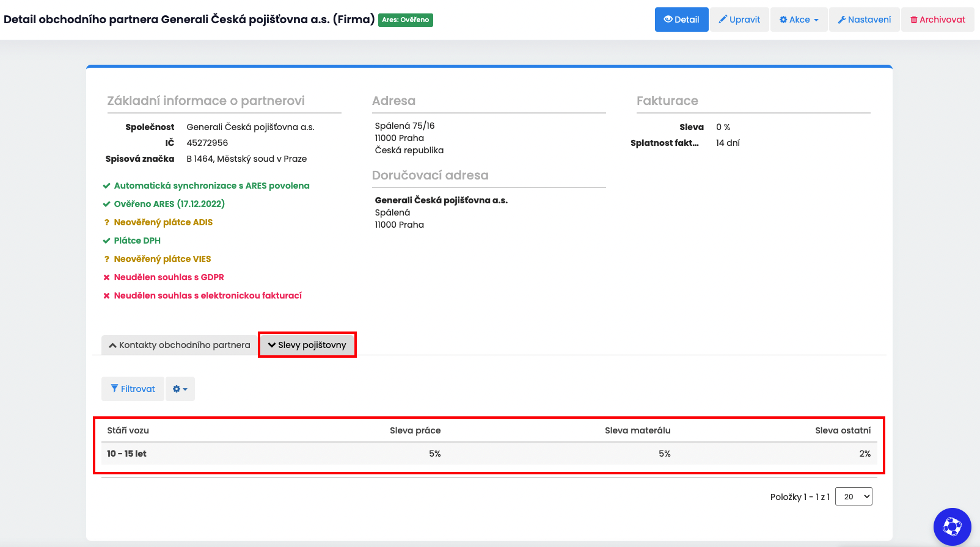Click the IČ value 45272956

coord(207,143)
